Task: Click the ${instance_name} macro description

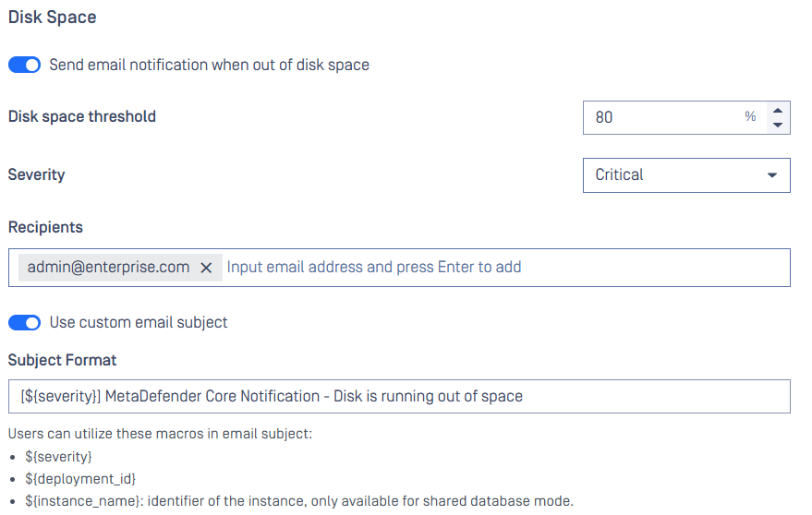Action: coord(299,501)
